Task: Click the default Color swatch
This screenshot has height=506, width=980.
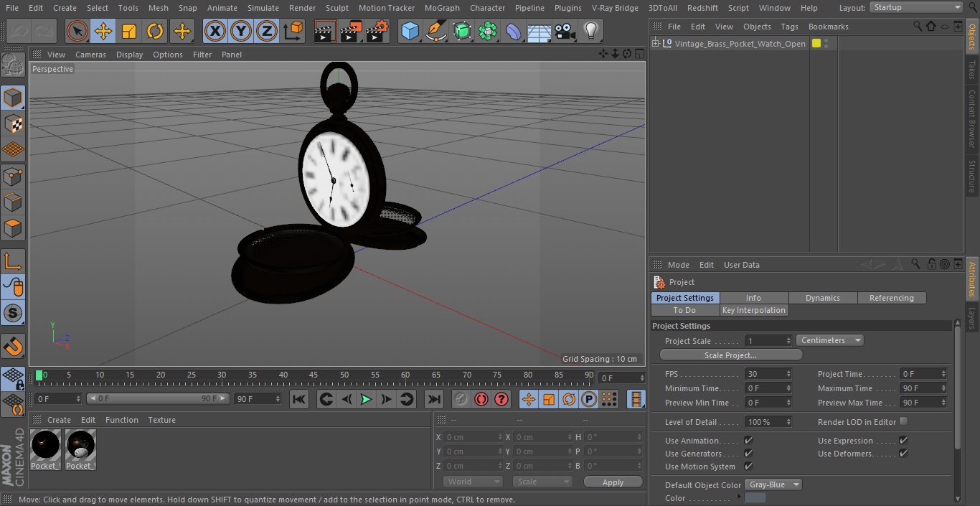Action: point(755,498)
